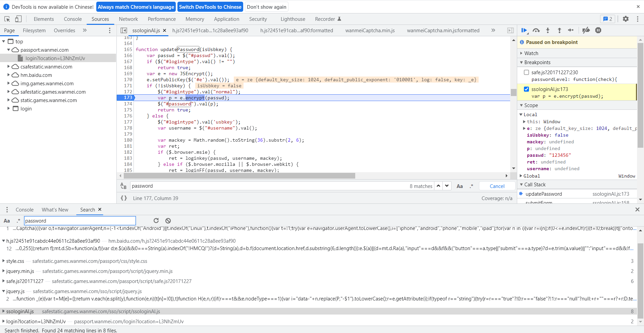Hide the debugger sidebar toggle icon
Image resolution: width=644 pixels, height=333 pixels.
point(511,31)
